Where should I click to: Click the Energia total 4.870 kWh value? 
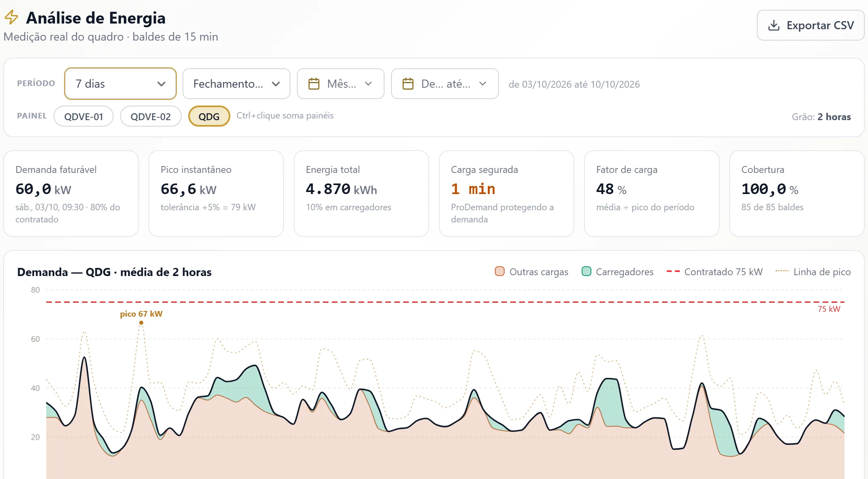(x=341, y=189)
